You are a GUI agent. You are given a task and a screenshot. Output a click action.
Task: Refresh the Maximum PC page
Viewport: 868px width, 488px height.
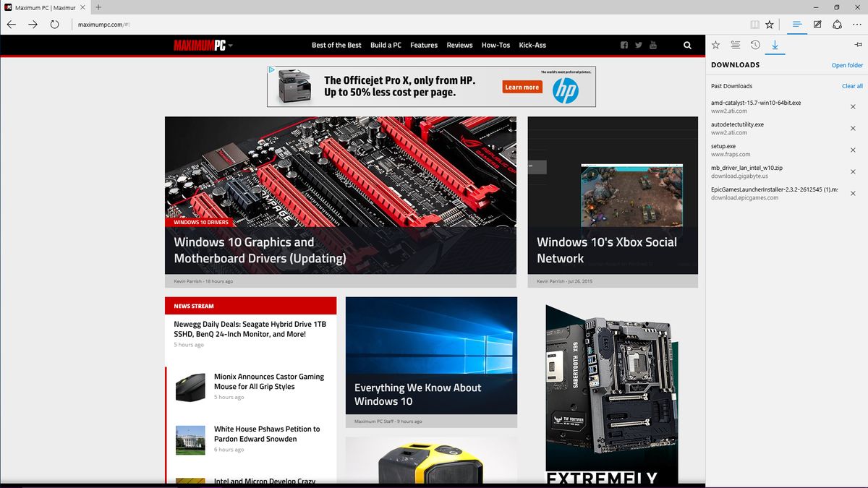pos(55,24)
